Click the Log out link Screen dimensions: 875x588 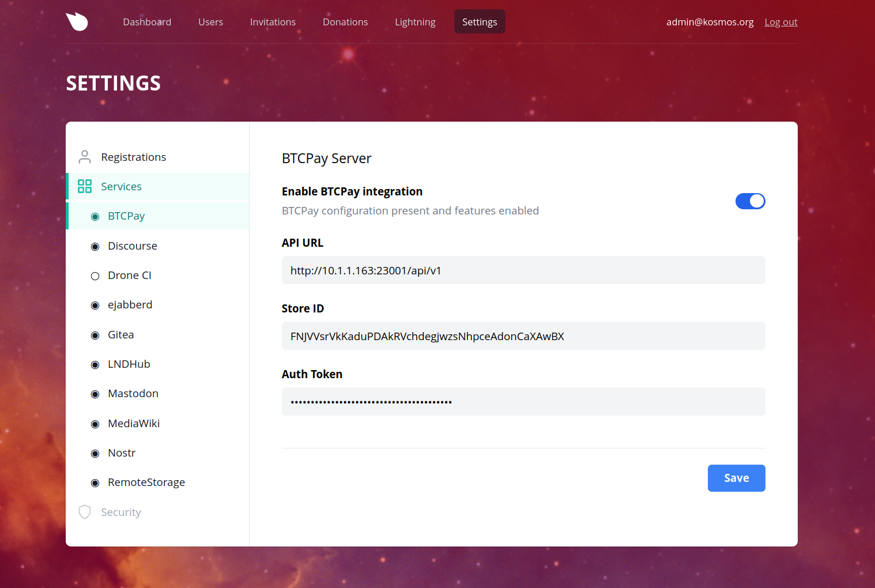(780, 22)
